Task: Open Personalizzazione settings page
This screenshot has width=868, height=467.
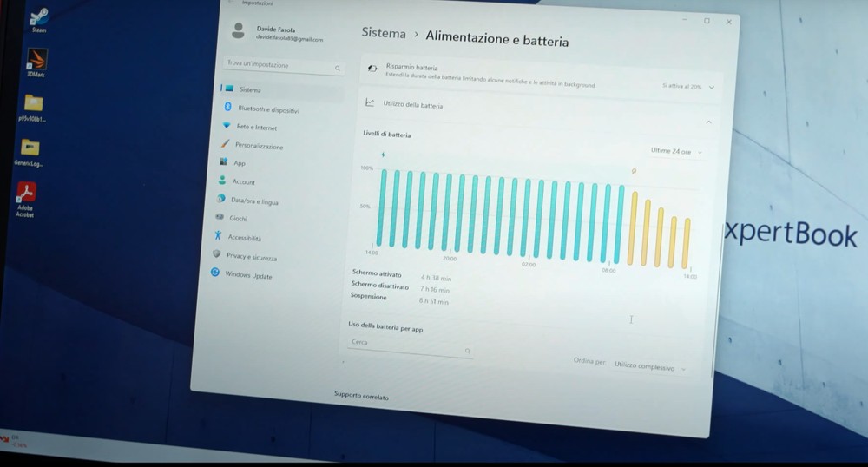Action: click(x=259, y=146)
